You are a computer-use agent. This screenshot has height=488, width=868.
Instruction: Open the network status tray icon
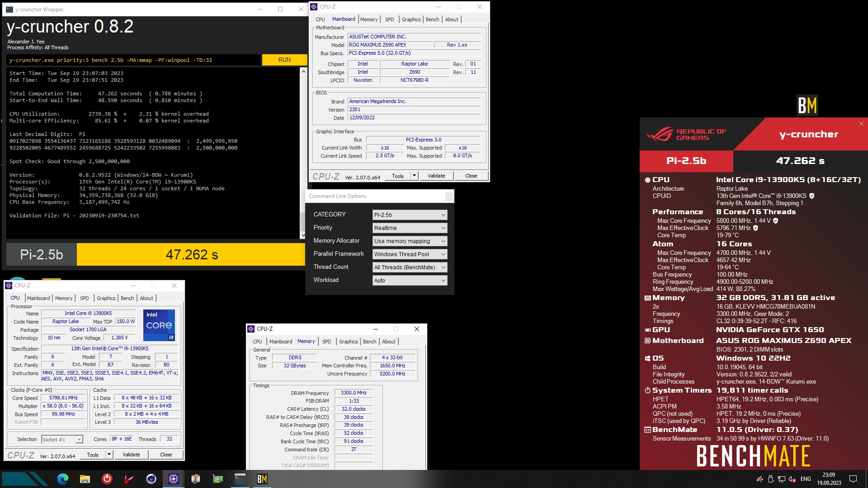click(x=781, y=479)
